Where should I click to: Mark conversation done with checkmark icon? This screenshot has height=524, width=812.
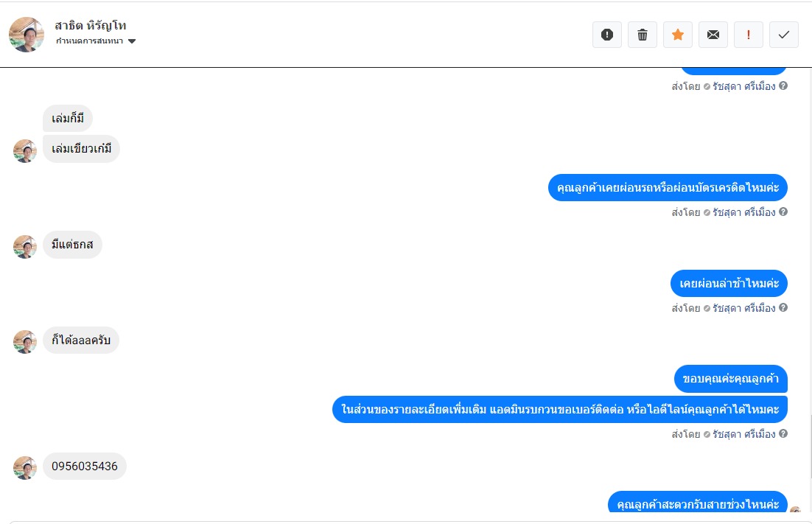click(x=783, y=35)
